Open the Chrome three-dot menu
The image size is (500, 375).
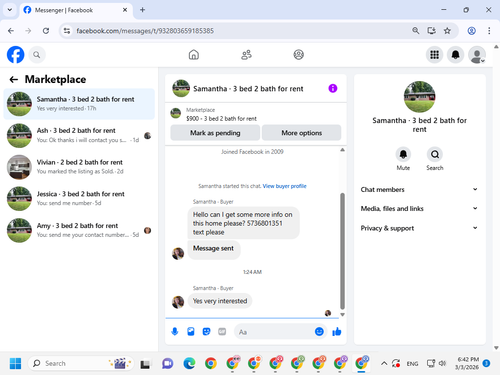pos(489,31)
